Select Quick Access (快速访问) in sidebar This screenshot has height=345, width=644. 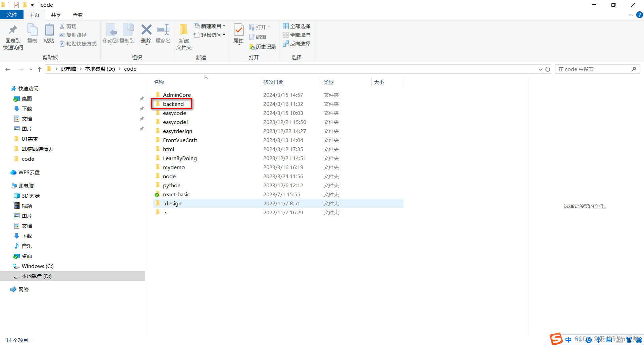[x=28, y=88]
